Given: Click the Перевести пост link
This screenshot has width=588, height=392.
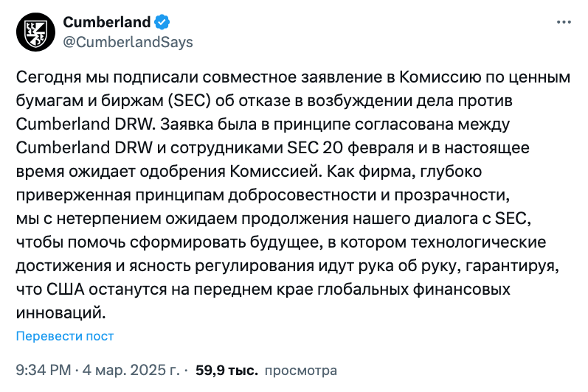Looking at the screenshot, I should (x=65, y=336).
